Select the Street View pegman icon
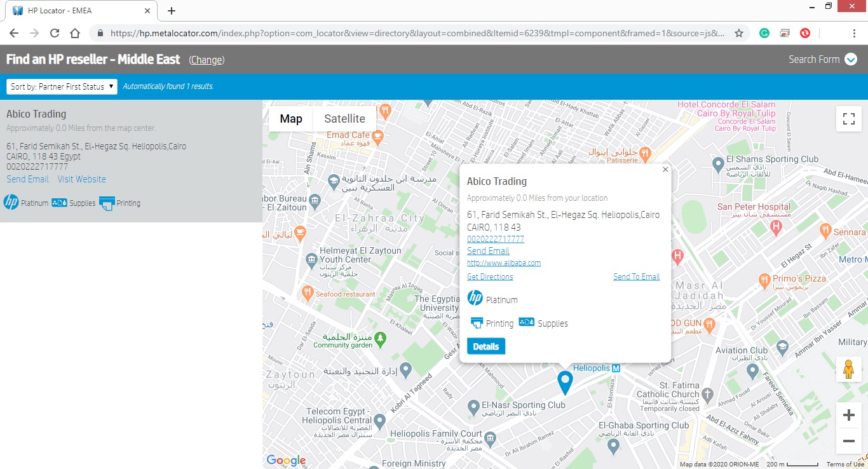The height and width of the screenshot is (469, 868). pyautogui.click(x=848, y=369)
